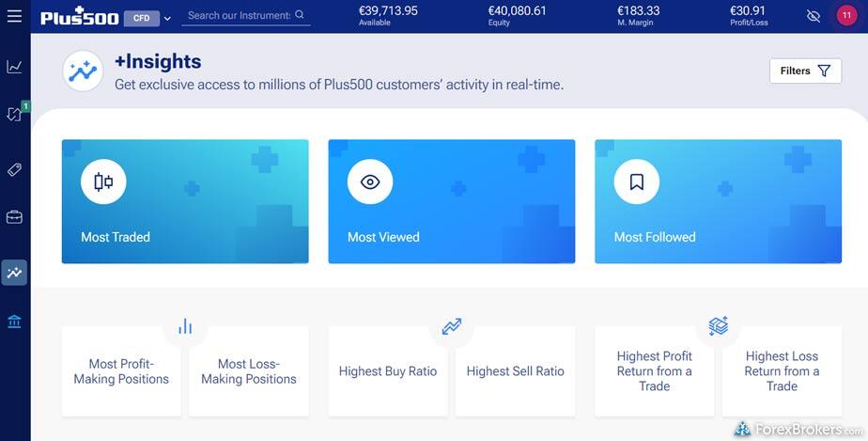This screenshot has width=868, height=441.
Task: Click the price tag sidebar icon
Action: tap(14, 170)
